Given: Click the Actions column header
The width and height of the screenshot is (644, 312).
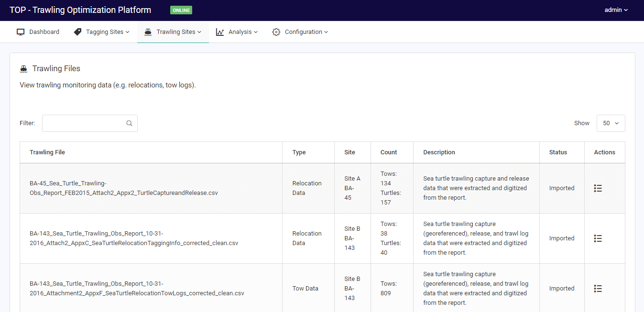Looking at the screenshot, I should coord(605,152).
